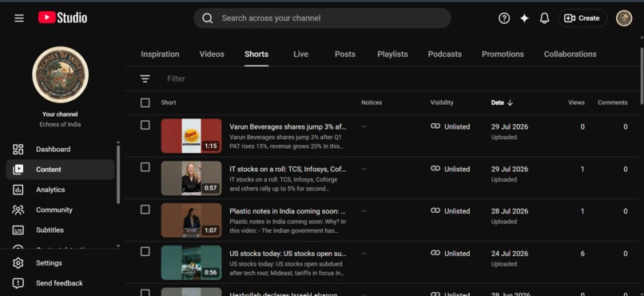Open Unlisted visibility dropdown for Plastic notes

click(450, 211)
